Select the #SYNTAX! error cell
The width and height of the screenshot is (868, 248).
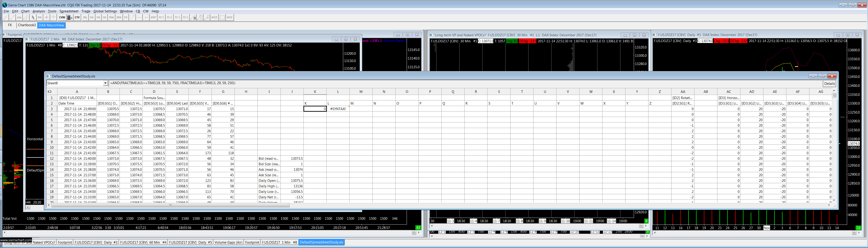tap(338, 109)
